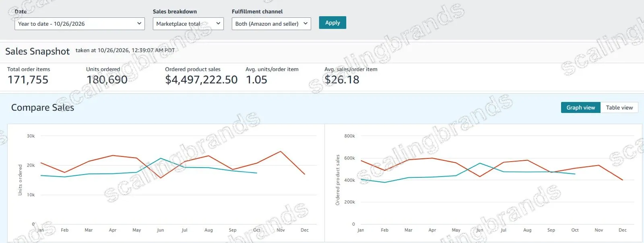Click Aug label on units chart
This screenshot has height=243, width=644.
click(208, 230)
